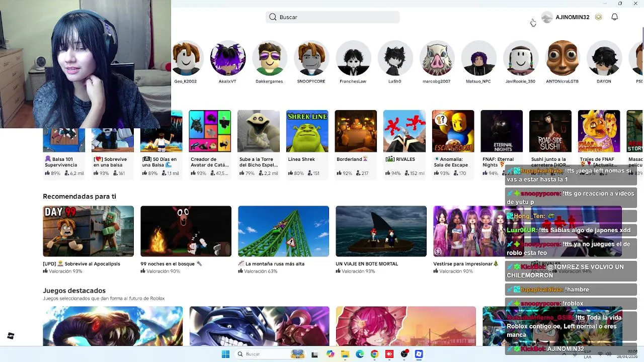Image resolution: width=644 pixels, height=362 pixels.
Task: Open friend DAYON avatar
Action: click(x=604, y=58)
